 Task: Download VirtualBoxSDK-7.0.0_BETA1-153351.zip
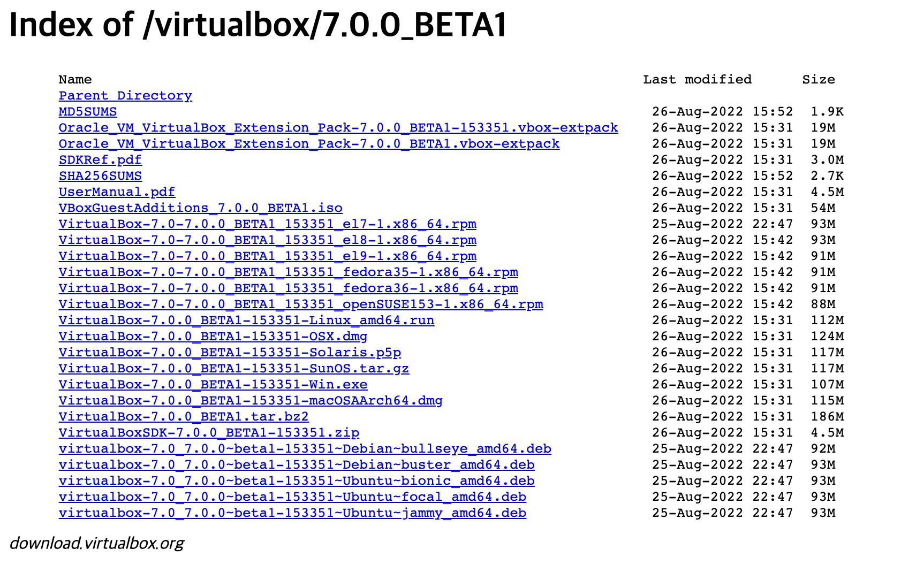(x=209, y=433)
